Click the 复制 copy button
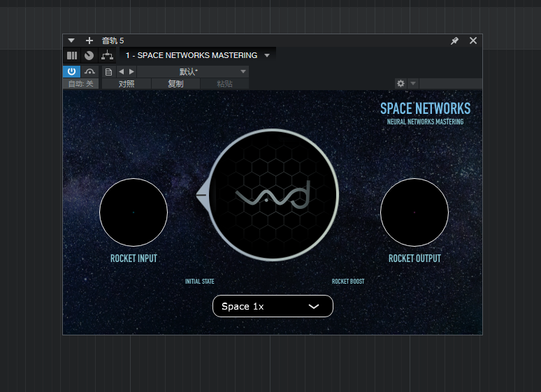Screen dimensions: 541x392 coord(175,84)
